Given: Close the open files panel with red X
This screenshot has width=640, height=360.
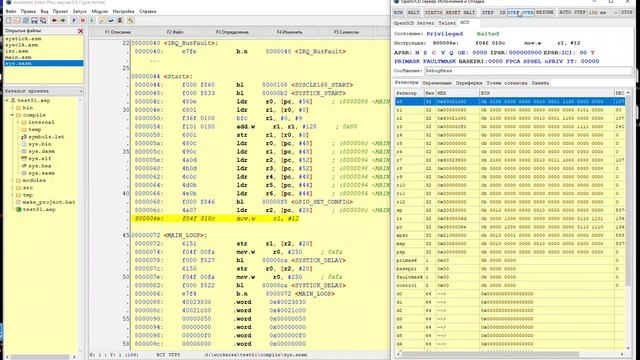Looking at the screenshot, I should 80,31.
